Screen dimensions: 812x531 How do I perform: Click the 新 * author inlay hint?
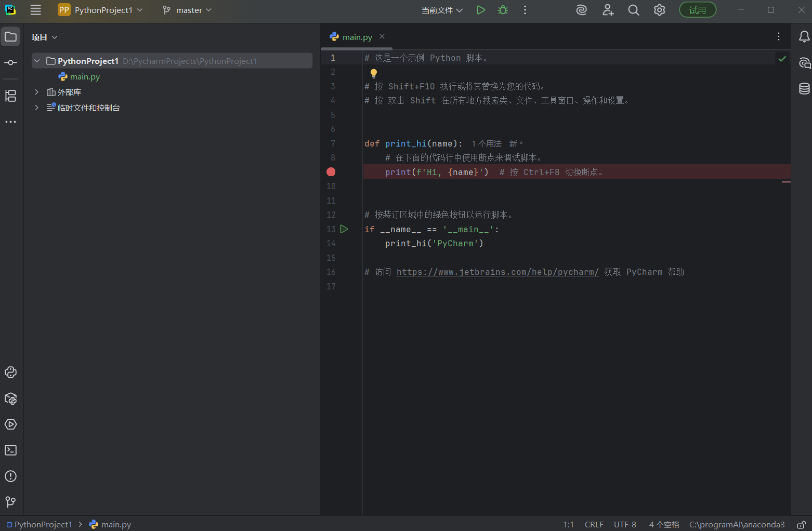point(516,144)
